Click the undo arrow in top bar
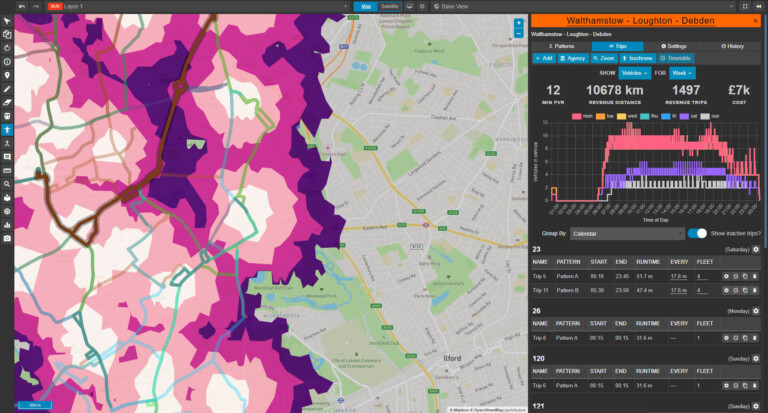The width and height of the screenshot is (768, 413). click(x=22, y=6)
